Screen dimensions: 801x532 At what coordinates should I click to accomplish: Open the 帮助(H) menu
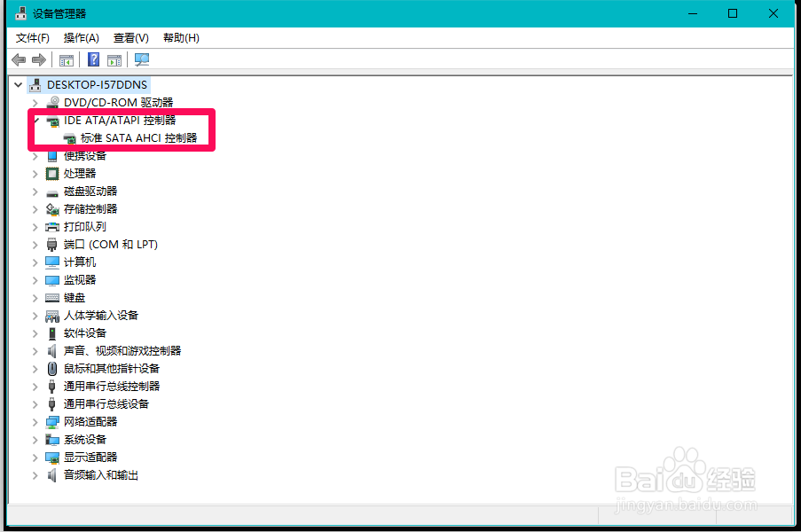[181, 38]
